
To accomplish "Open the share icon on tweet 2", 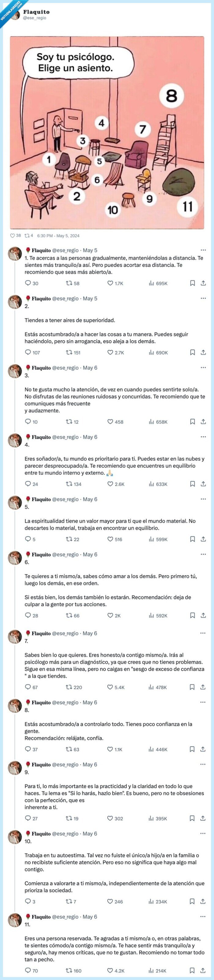I will [203, 353].
